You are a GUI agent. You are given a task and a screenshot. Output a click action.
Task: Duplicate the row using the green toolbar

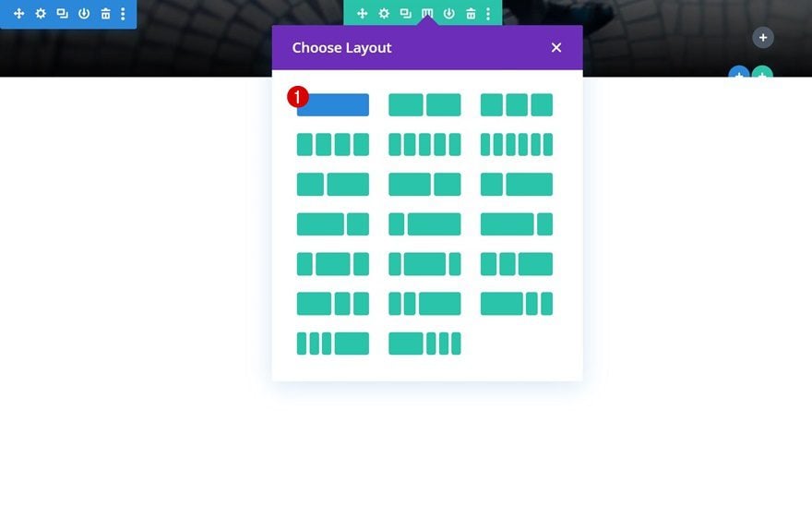pos(405,14)
